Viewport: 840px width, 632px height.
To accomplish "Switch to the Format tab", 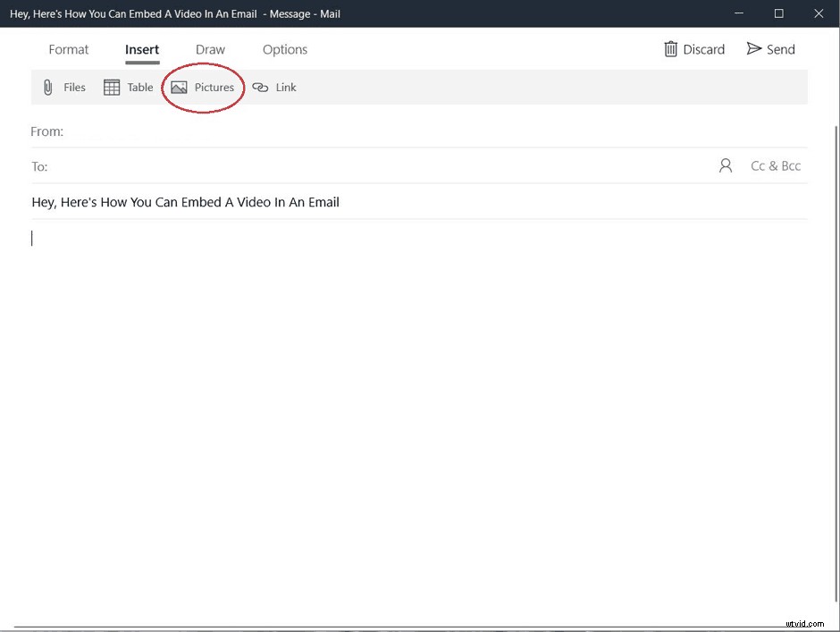I will tap(69, 49).
